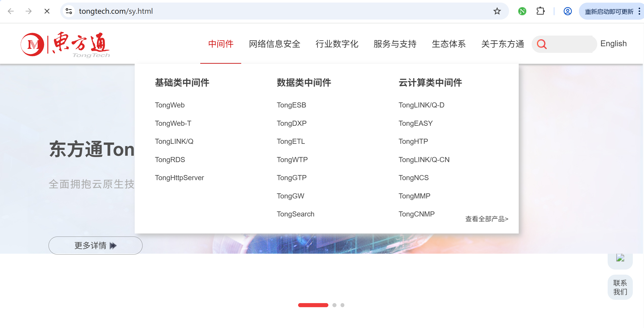This screenshot has width=644, height=328.
Task: Open the TongHttpServer product link
Action: click(179, 178)
